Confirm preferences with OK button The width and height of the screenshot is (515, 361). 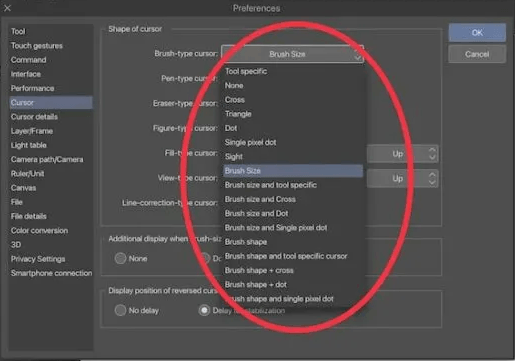point(477,33)
